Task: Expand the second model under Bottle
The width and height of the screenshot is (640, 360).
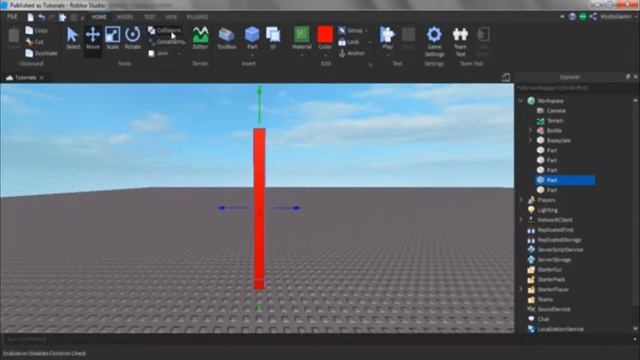Action: point(531,140)
